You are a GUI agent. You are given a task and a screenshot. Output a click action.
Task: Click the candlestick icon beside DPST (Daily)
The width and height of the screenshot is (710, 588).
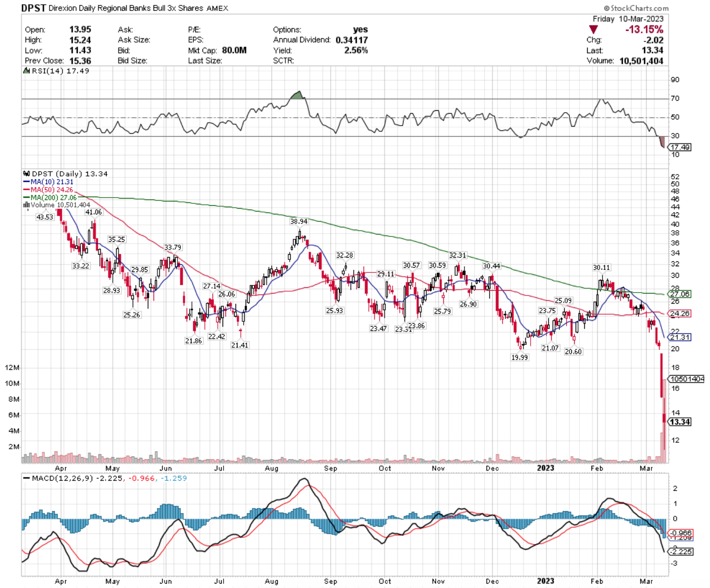coord(26,174)
